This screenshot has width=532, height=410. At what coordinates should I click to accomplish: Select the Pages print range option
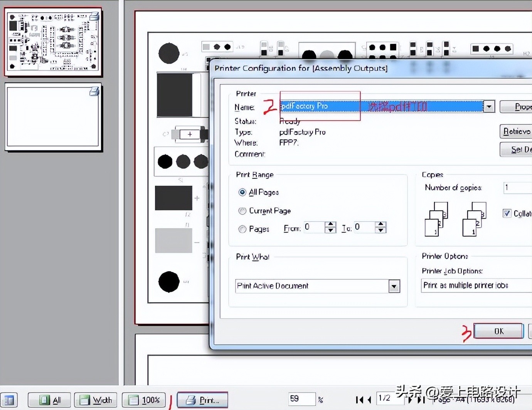242,229
